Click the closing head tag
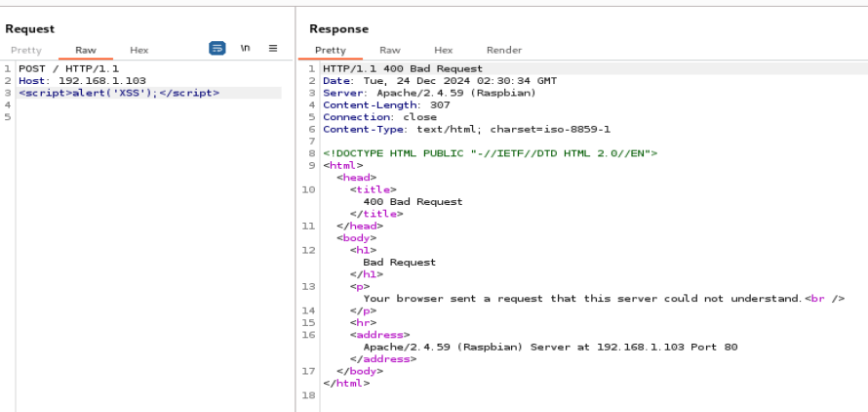 (360, 227)
